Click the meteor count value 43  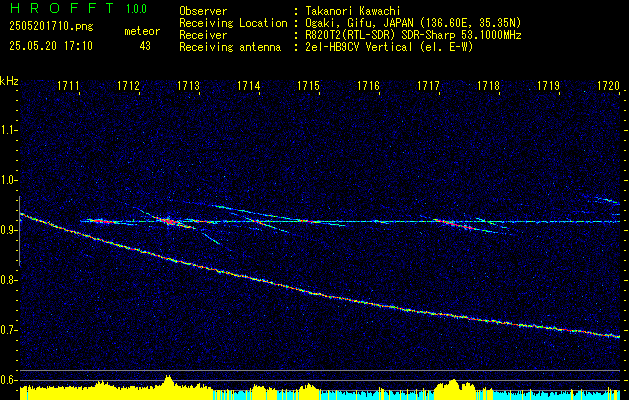click(x=145, y=46)
